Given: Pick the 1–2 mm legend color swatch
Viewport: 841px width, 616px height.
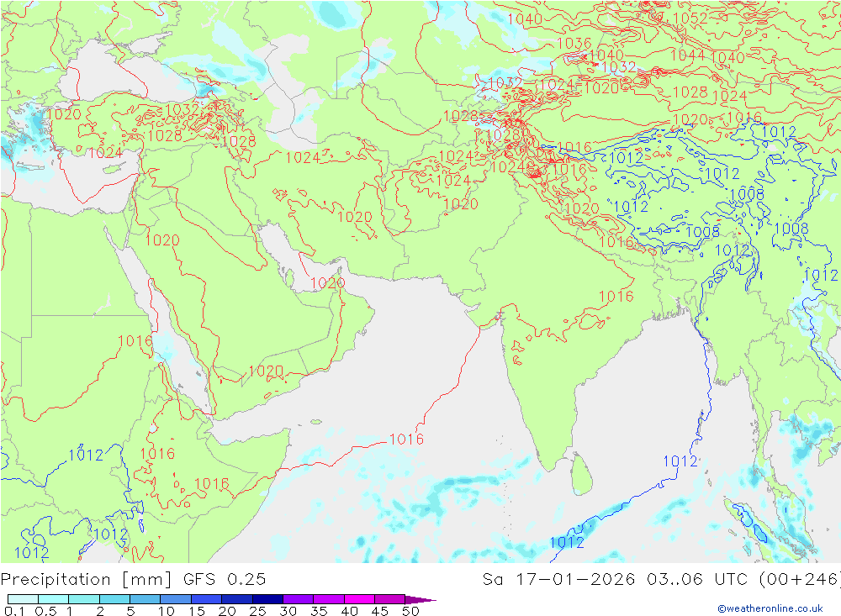Looking at the screenshot, I should [x=83, y=599].
